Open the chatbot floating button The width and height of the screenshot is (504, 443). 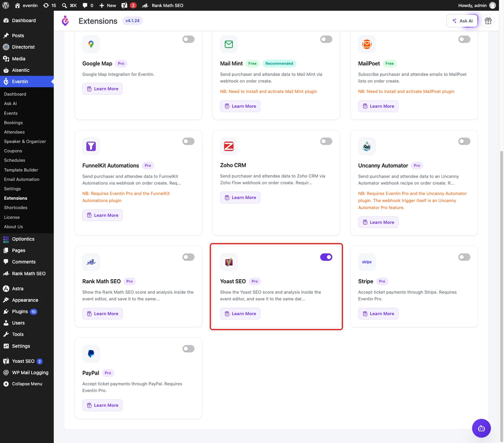coord(481,428)
